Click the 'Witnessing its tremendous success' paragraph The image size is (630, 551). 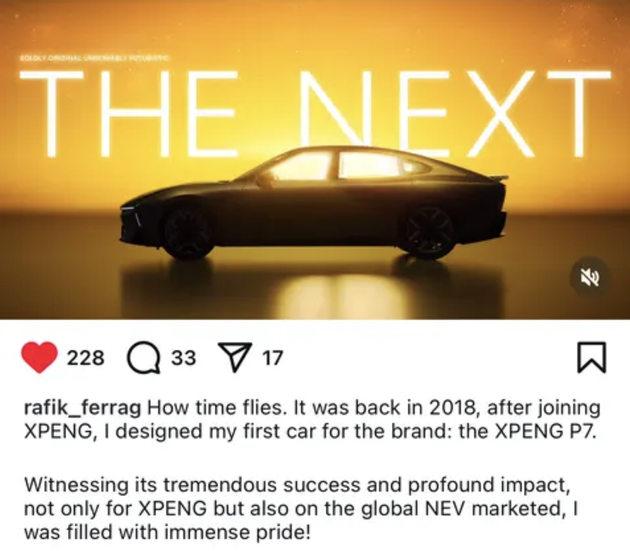[301, 508]
